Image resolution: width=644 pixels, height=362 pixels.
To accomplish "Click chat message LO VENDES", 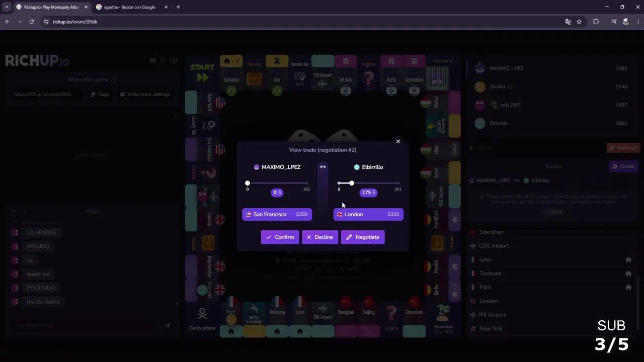I will [x=41, y=232].
